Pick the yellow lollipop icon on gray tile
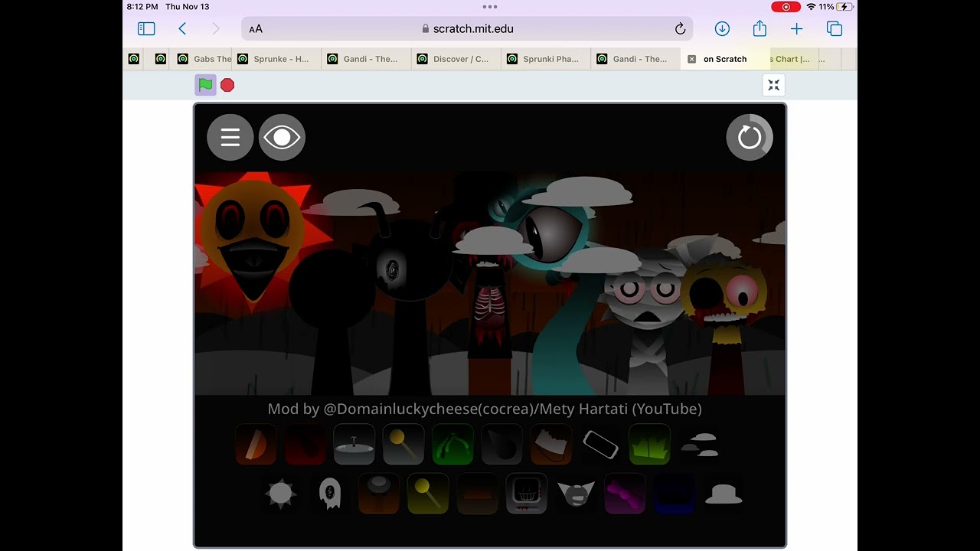 [403, 445]
